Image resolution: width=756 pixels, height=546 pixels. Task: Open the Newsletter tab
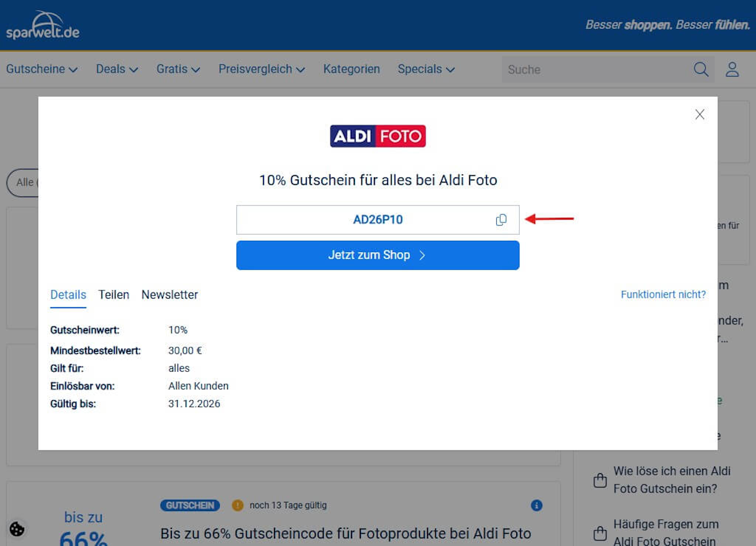pyautogui.click(x=170, y=295)
